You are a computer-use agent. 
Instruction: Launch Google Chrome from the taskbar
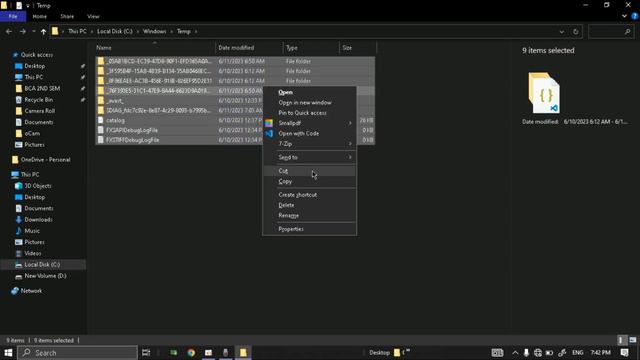(191, 353)
